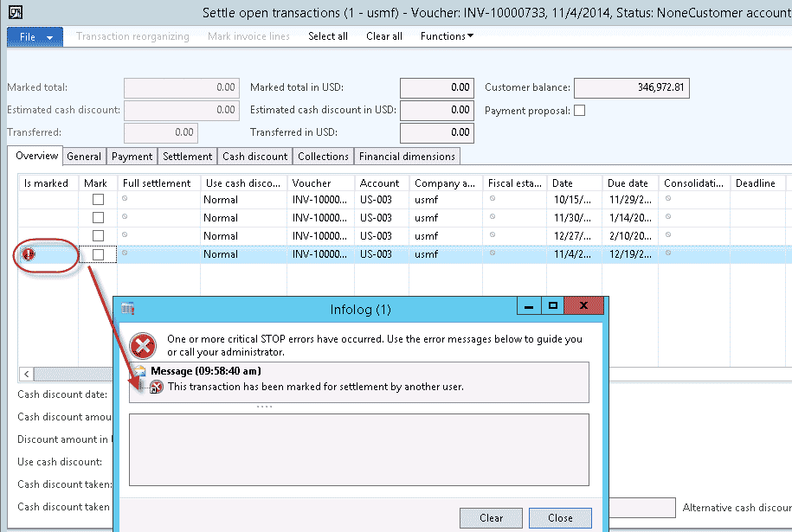Close the Infolog window with X
Image resolution: width=792 pixels, height=532 pixels.
pyautogui.click(x=584, y=305)
